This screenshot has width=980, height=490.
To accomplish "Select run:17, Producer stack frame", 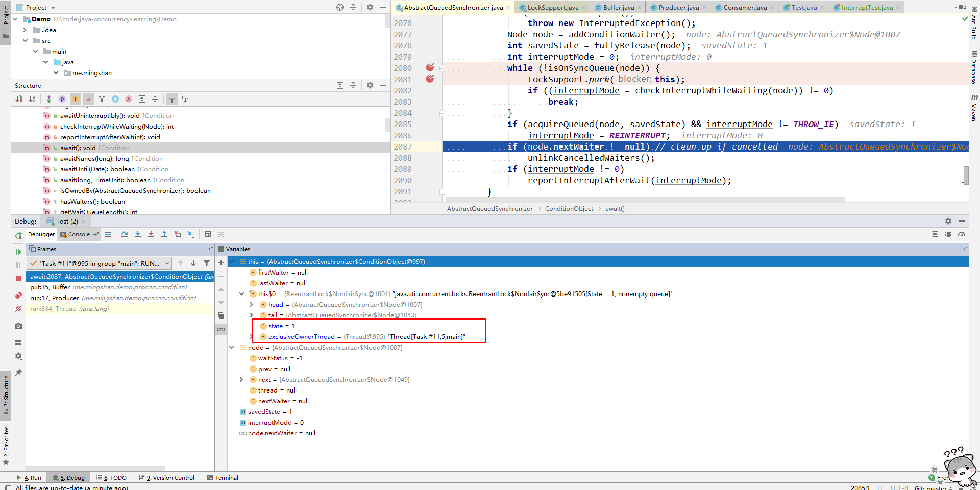I will (x=120, y=298).
